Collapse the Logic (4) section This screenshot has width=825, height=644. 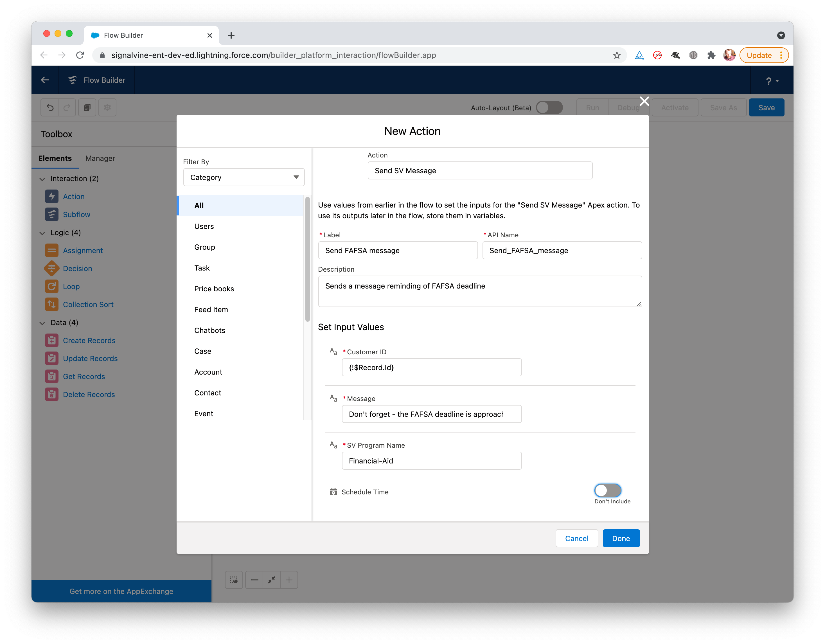tap(42, 233)
